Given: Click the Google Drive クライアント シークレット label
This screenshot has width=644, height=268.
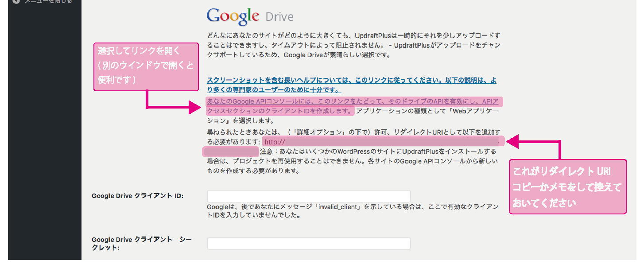Looking at the screenshot, I should [142, 244].
